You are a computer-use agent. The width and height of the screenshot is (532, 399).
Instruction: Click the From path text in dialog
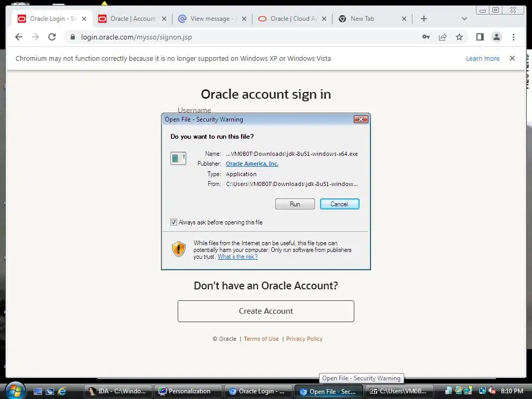point(292,184)
